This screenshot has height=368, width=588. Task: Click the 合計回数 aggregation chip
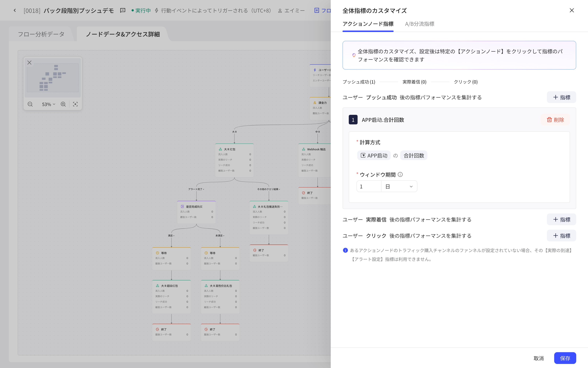pos(414,155)
